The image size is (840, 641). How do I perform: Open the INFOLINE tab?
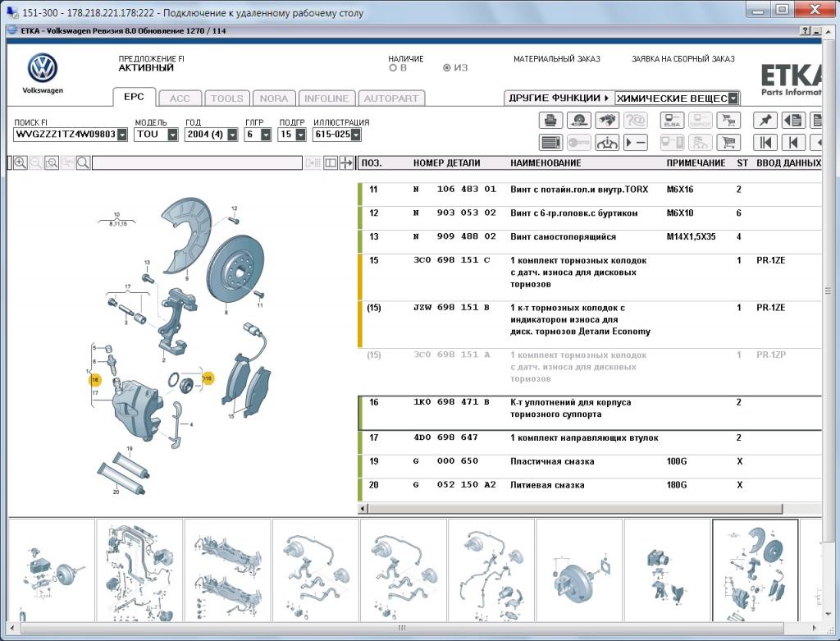click(326, 98)
